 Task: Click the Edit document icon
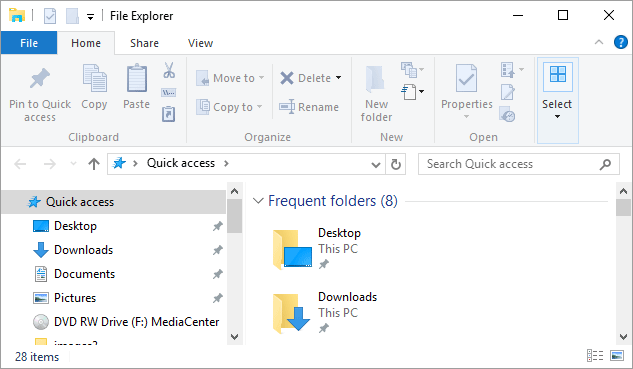(x=507, y=92)
